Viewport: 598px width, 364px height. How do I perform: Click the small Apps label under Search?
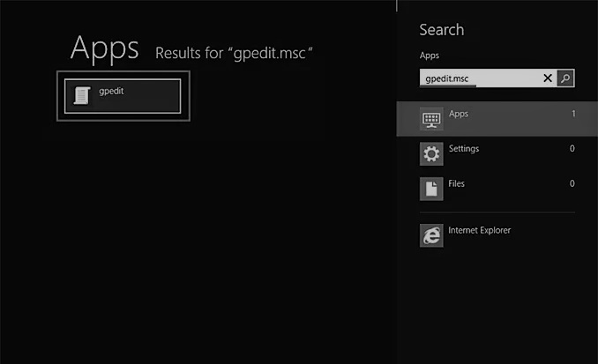click(x=429, y=56)
